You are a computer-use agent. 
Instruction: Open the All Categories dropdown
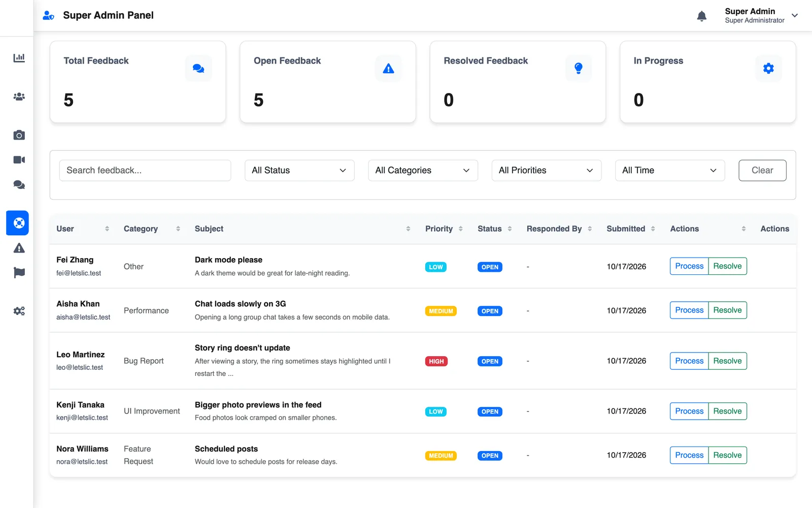coord(423,171)
